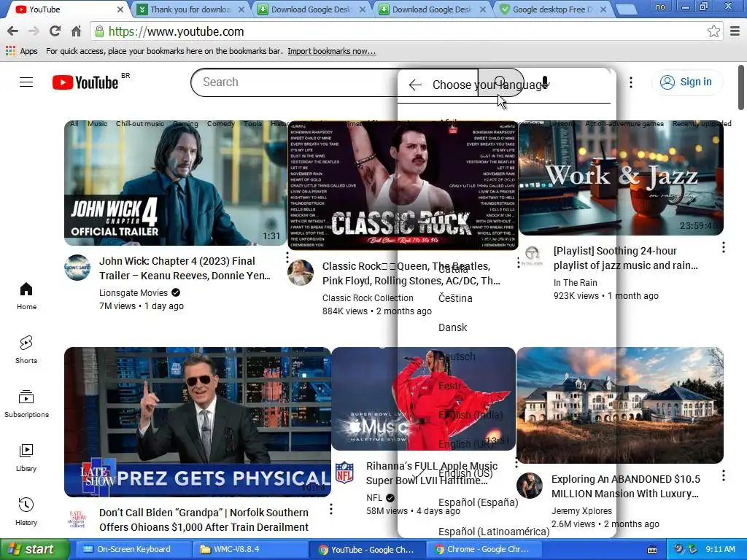The height and width of the screenshot is (560, 747).
Task: Open Shorts from the sidebar
Action: [26, 350]
